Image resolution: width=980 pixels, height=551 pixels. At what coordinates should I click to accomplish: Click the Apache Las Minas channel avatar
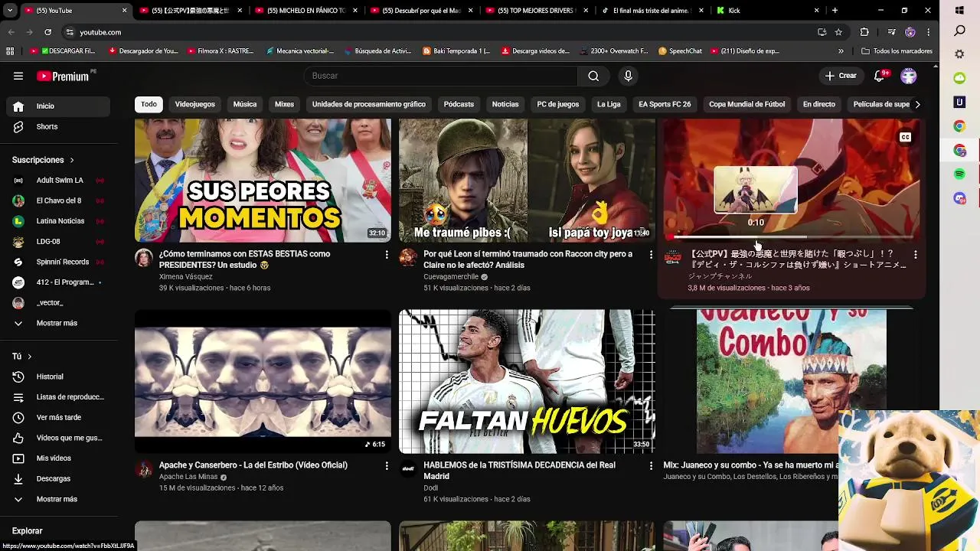(144, 469)
